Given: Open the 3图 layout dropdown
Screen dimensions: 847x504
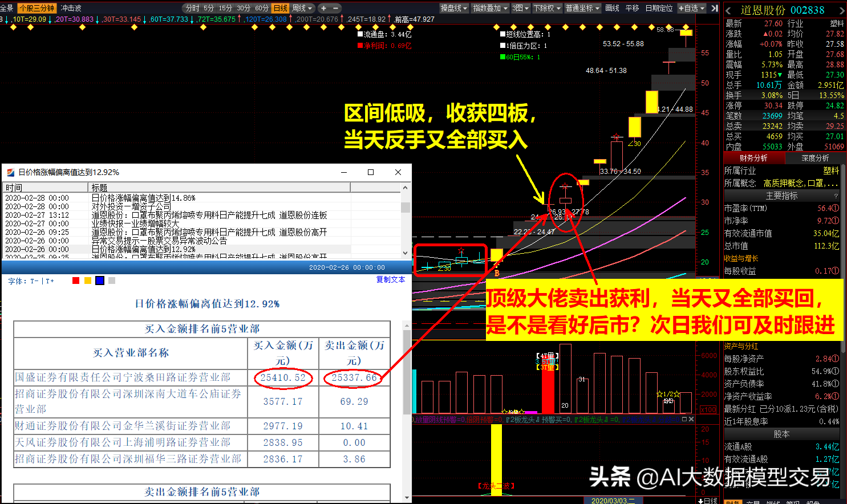Looking at the screenshot, I should click(521, 8).
